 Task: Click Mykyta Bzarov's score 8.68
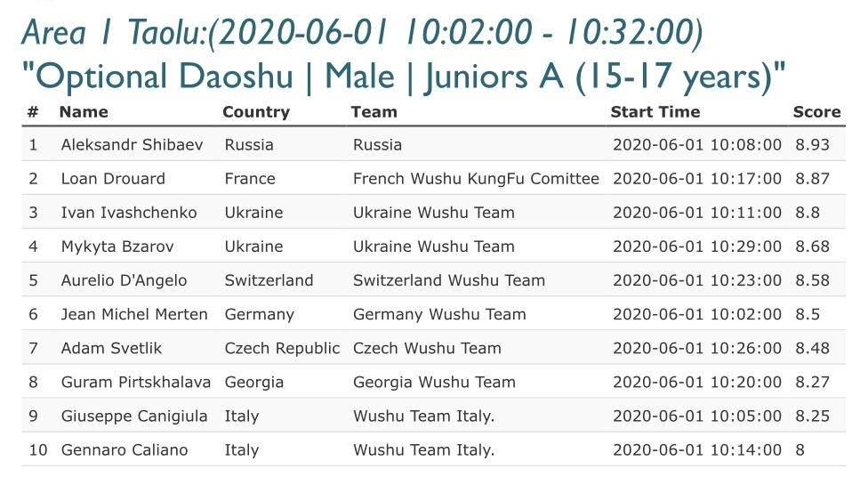pos(812,246)
